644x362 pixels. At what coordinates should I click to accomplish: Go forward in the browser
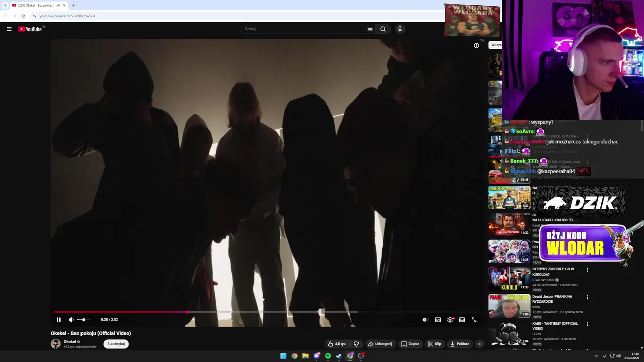14,16
